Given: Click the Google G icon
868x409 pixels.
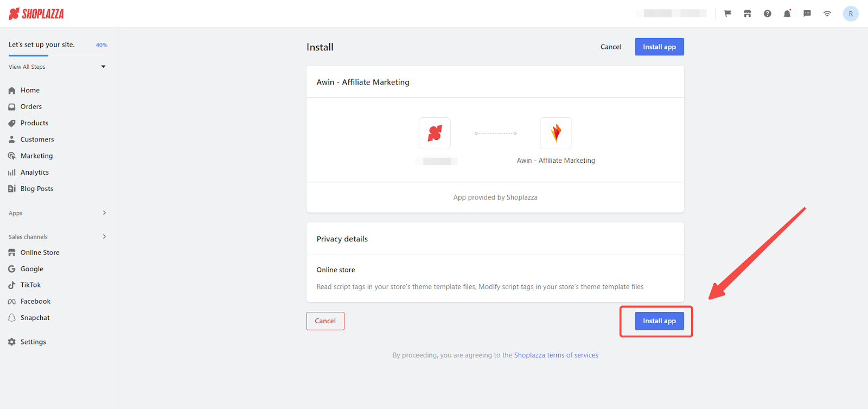Looking at the screenshot, I should [x=11, y=269].
